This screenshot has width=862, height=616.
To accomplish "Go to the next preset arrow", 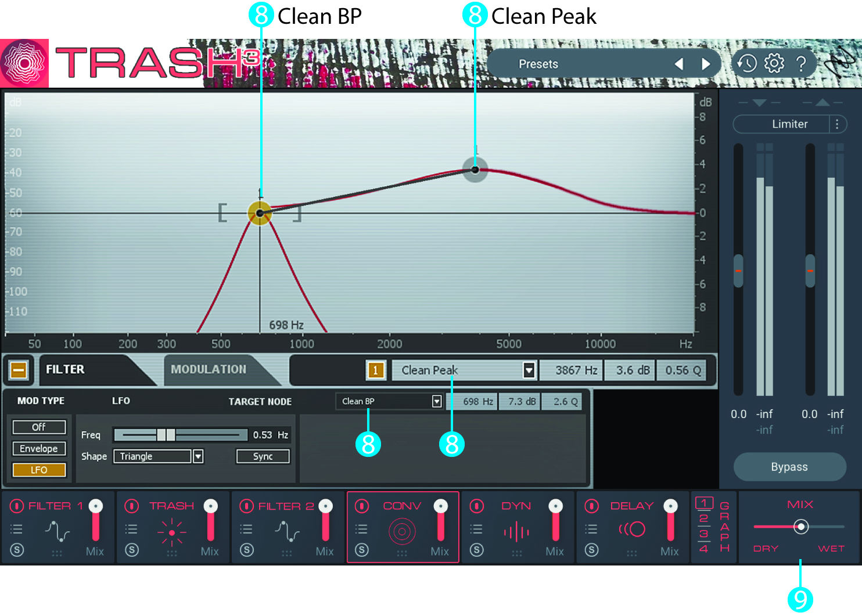I will (x=706, y=64).
